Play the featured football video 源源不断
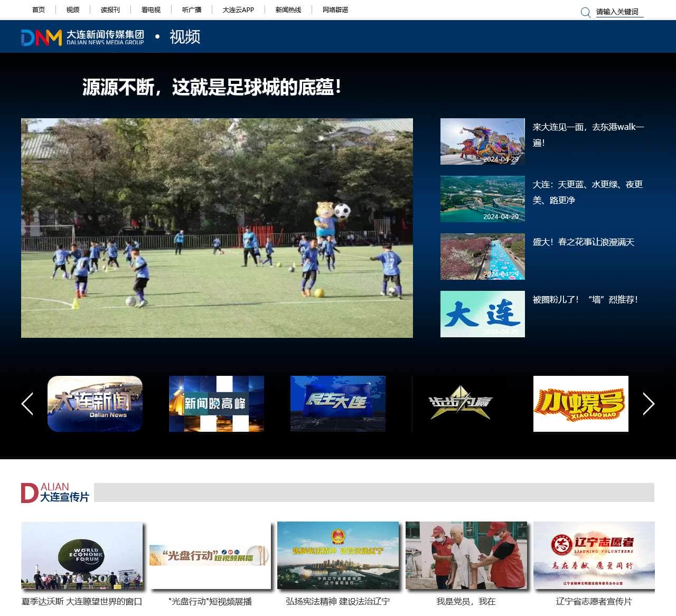The image size is (676, 616). click(x=217, y=227)
